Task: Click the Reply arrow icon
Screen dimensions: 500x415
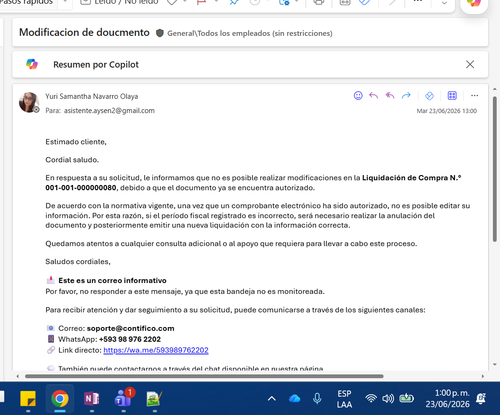Action: coord(374,96)
